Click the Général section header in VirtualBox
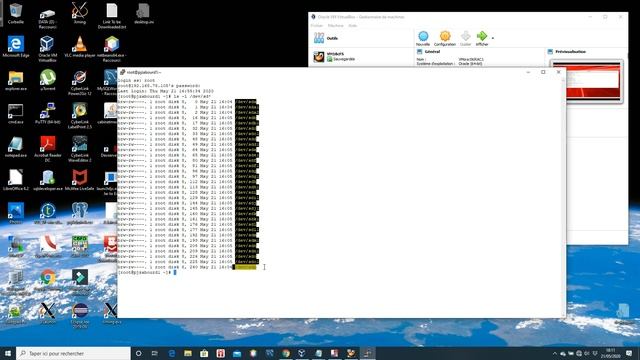The height and width of the screenshot is (360, 640). tap(432, 52)
